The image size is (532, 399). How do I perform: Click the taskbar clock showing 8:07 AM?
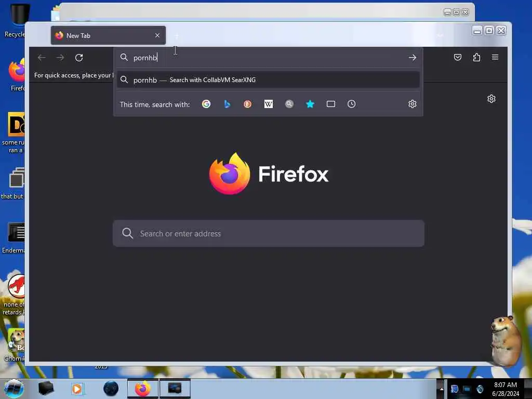click(x=505, y=389)
